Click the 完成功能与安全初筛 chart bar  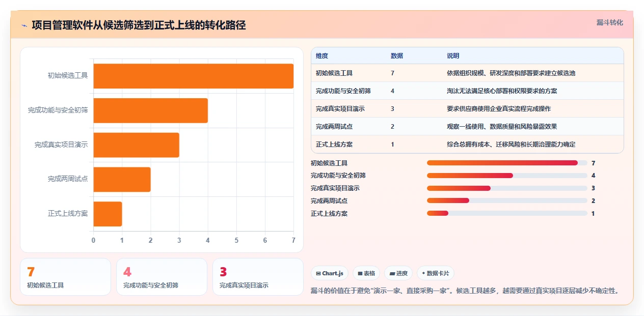tap(151, 110)
